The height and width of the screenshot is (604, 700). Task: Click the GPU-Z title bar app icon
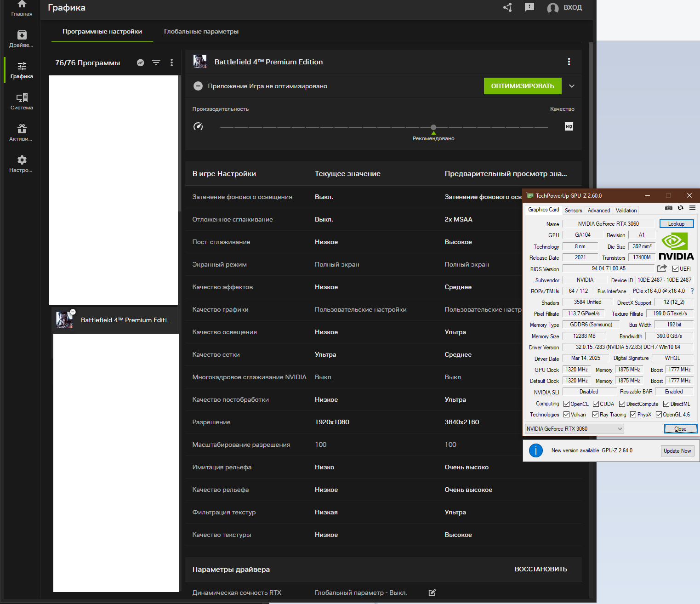point(530,196)
